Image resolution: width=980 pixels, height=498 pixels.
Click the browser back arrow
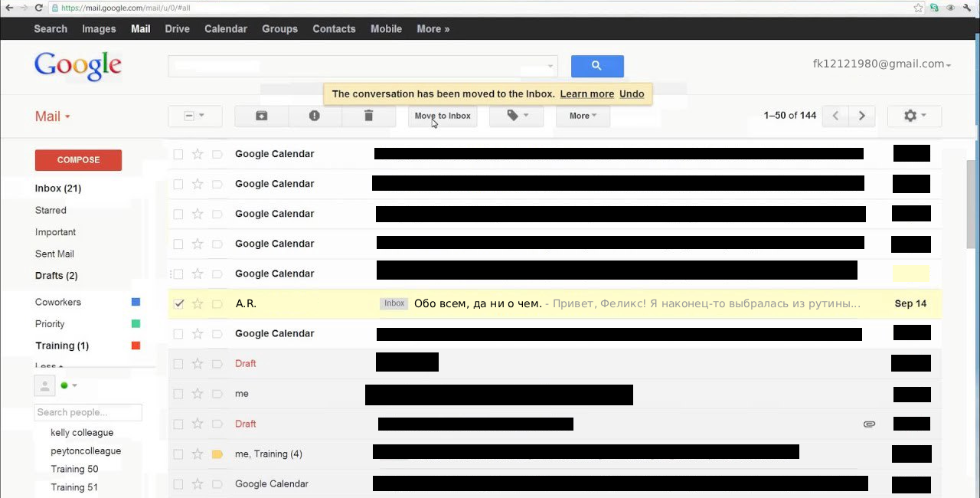[x=9, y=8]
